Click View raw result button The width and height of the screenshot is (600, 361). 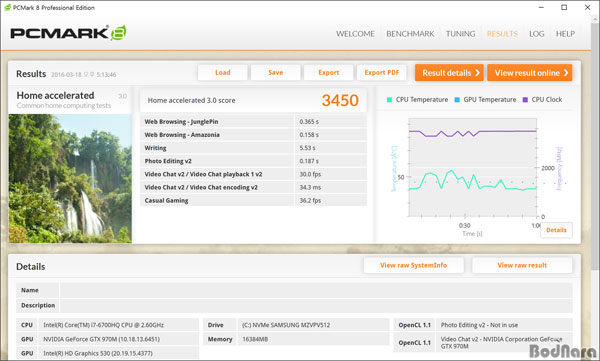pos(522,265)
